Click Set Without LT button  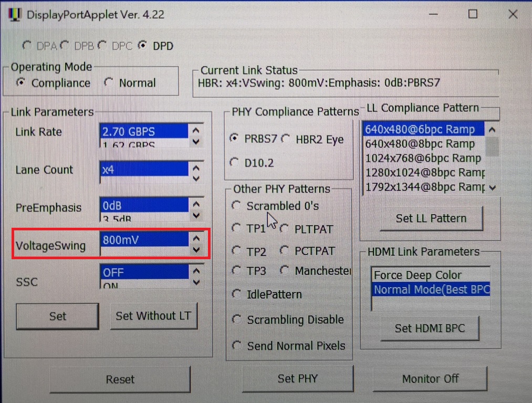tap(154, 316)
